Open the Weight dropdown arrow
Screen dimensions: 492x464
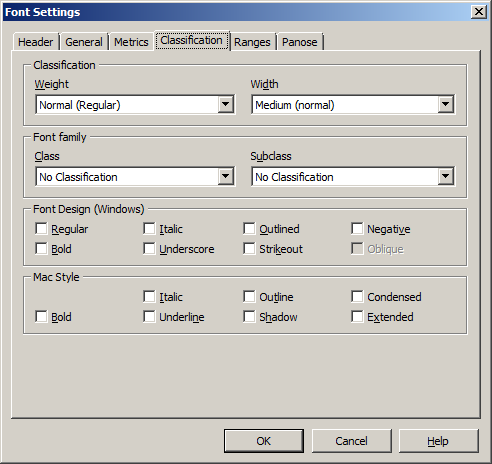[226, 105]
